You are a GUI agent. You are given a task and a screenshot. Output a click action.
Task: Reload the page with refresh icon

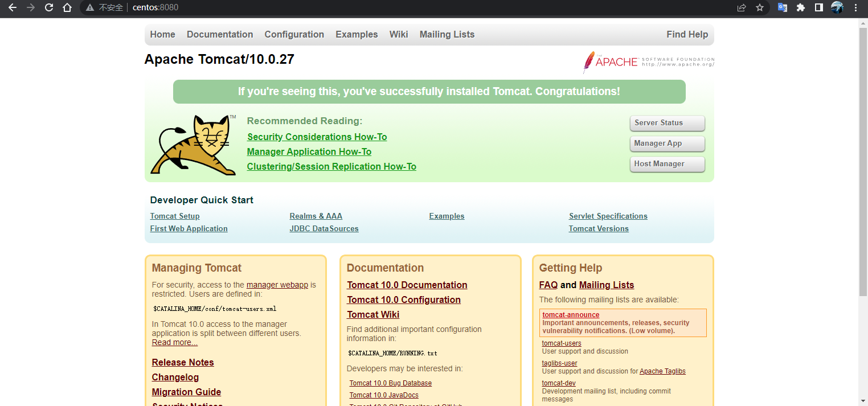click(x=49, y=8)
